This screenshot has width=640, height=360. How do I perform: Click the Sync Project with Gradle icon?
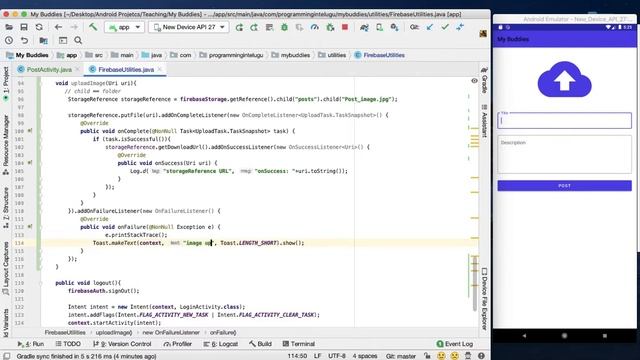[364, 27]
